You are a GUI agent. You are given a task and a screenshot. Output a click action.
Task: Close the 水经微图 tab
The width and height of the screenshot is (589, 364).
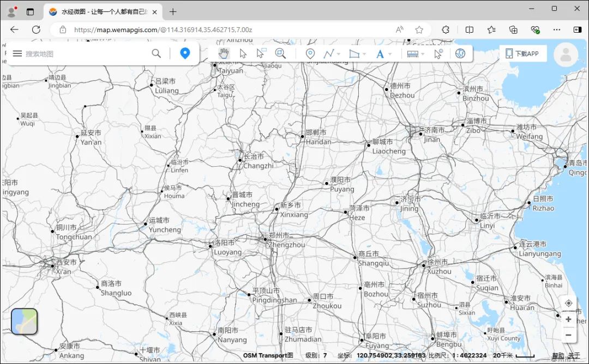154,12
